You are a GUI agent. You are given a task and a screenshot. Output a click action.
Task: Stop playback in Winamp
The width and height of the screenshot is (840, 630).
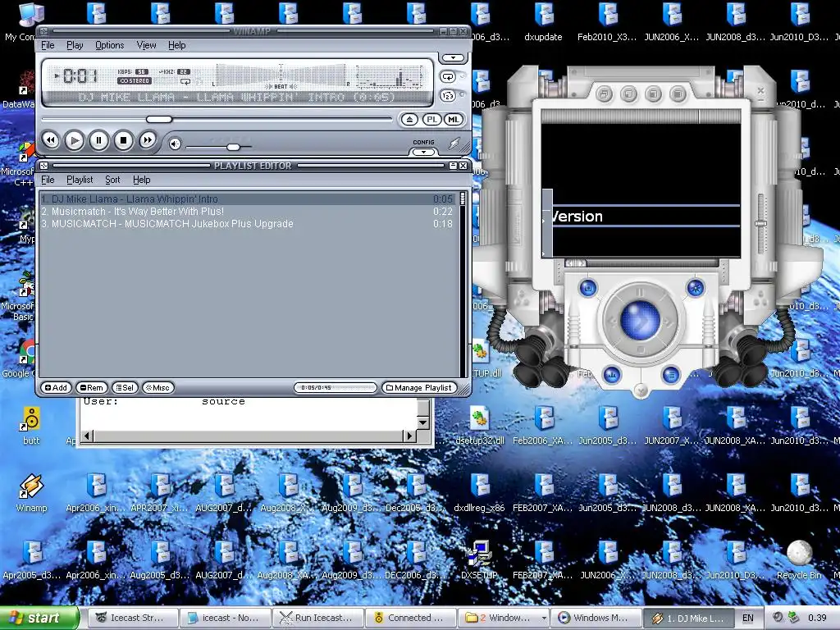tap(123, 141)
